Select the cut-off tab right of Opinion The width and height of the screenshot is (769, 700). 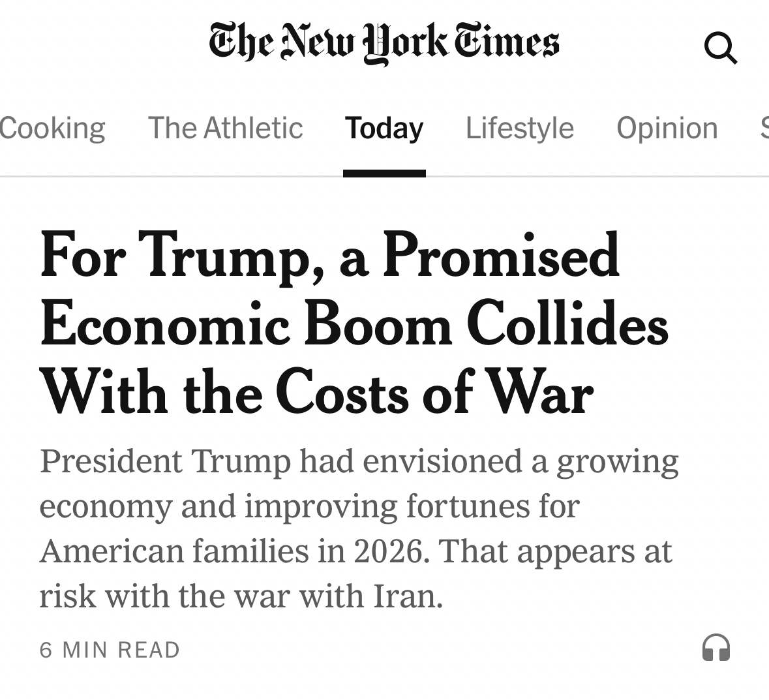click(764, 128)
